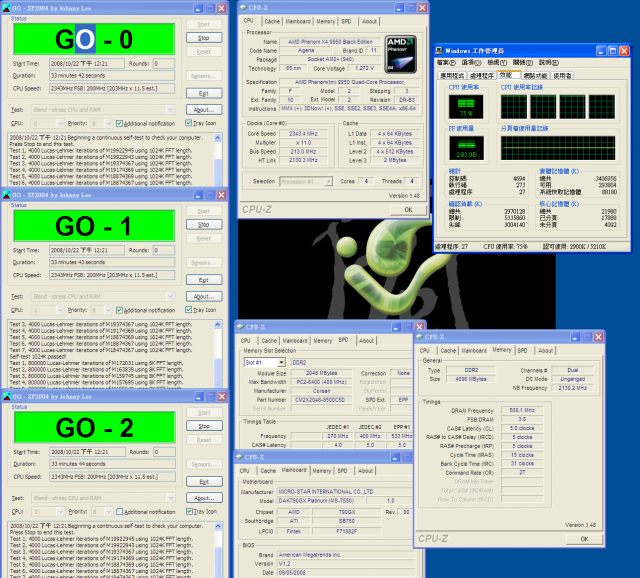This screenshot has width=640, height=578.
Task: Click Part Number CM2X2048-8500C5D value
Action: tap(321, 400)
